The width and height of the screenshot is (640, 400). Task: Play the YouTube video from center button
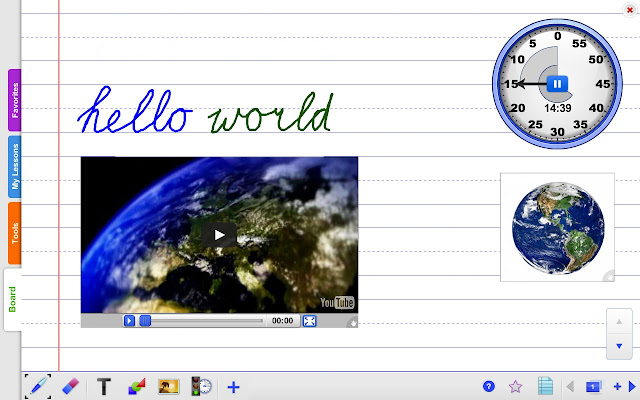click(219, 235)
